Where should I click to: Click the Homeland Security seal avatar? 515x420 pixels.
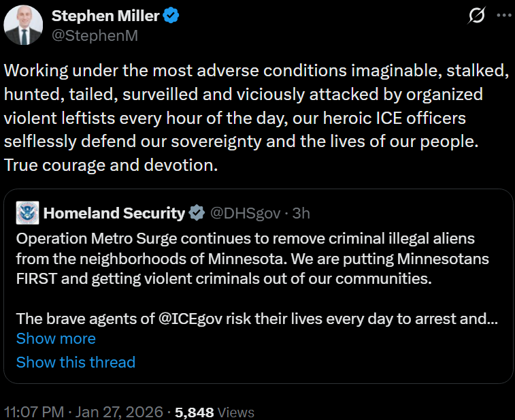click(27, 213)
